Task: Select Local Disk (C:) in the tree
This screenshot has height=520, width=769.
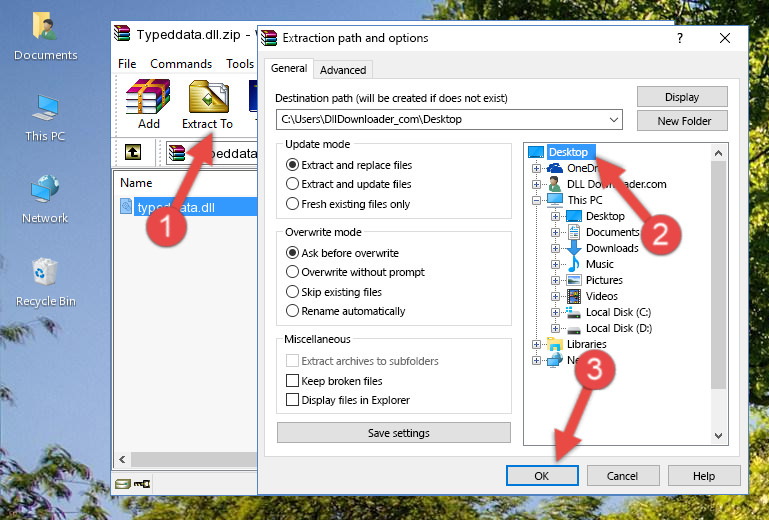Action: [x=618, y=312]
